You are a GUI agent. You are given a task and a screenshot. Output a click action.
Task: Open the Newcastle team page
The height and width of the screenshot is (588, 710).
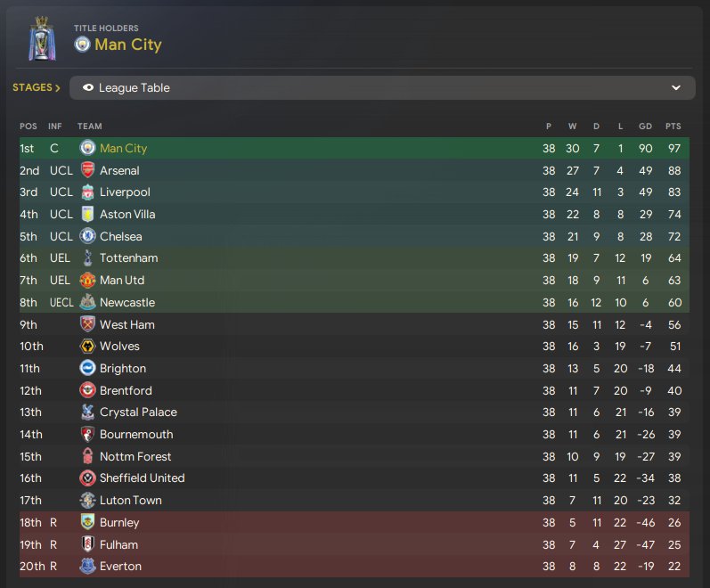126,303
